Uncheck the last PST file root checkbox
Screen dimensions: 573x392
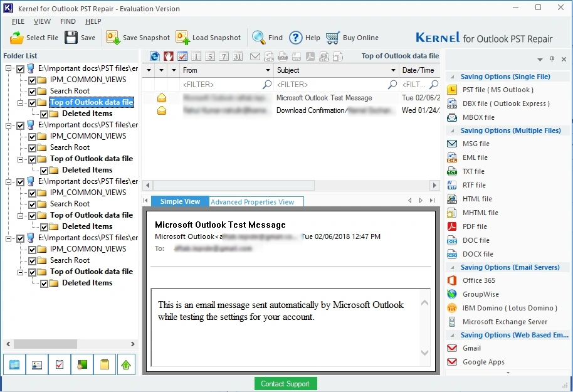21,238
